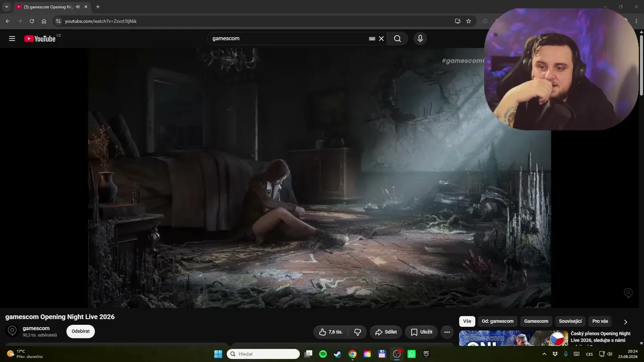
Task: Open microphone tray indicator
Action: pyautogui.click(x=566, y=354)
